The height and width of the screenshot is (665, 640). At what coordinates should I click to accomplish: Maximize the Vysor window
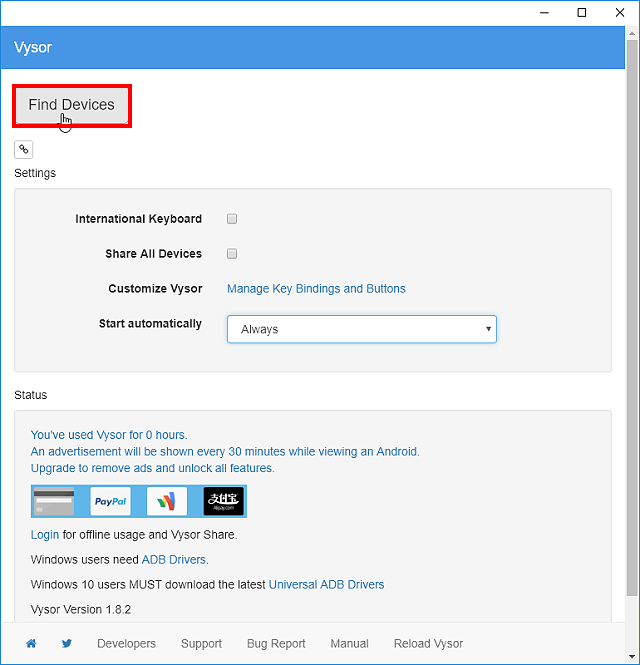(582, 13)
